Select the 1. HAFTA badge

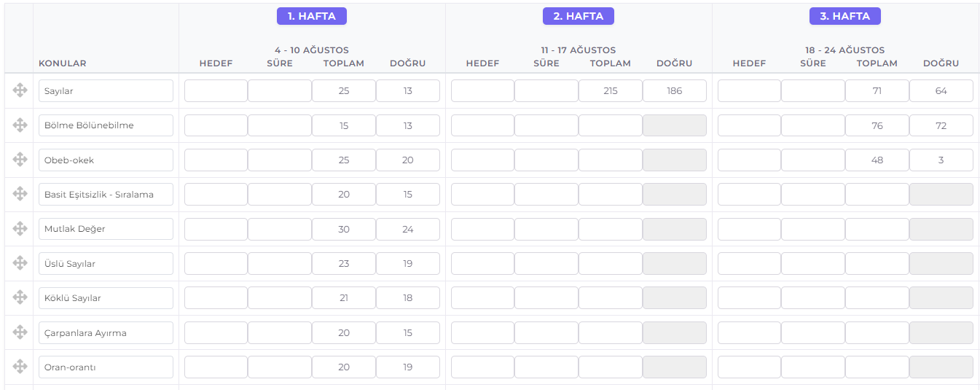pos(311,16)
